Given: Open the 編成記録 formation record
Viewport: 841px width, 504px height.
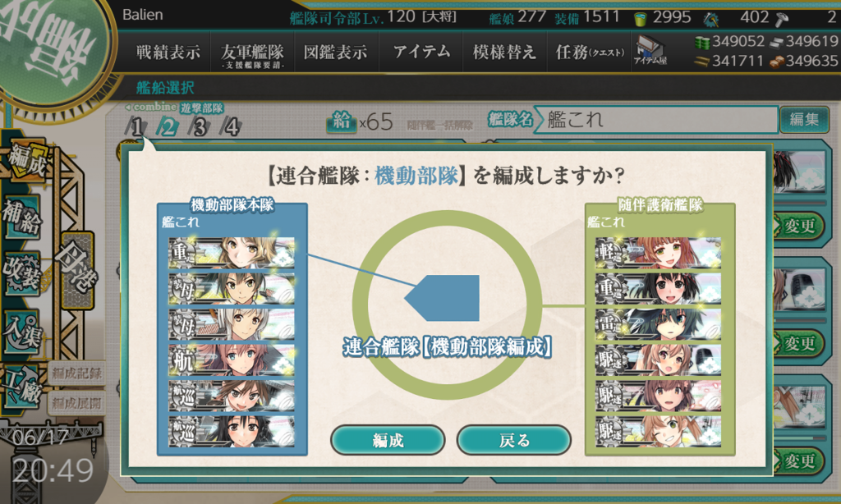Looking at the screenshot, I should click(76, 373).
